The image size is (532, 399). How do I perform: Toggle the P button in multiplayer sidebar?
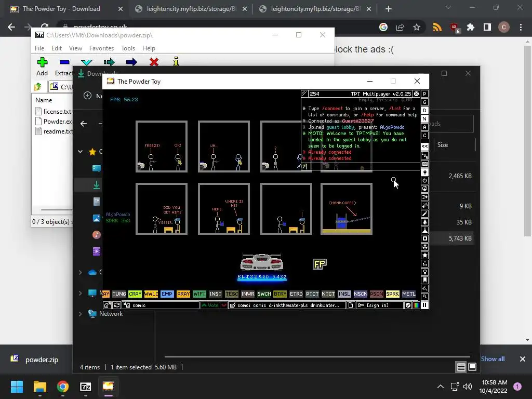pyautogui.click(x=424, y=94)
